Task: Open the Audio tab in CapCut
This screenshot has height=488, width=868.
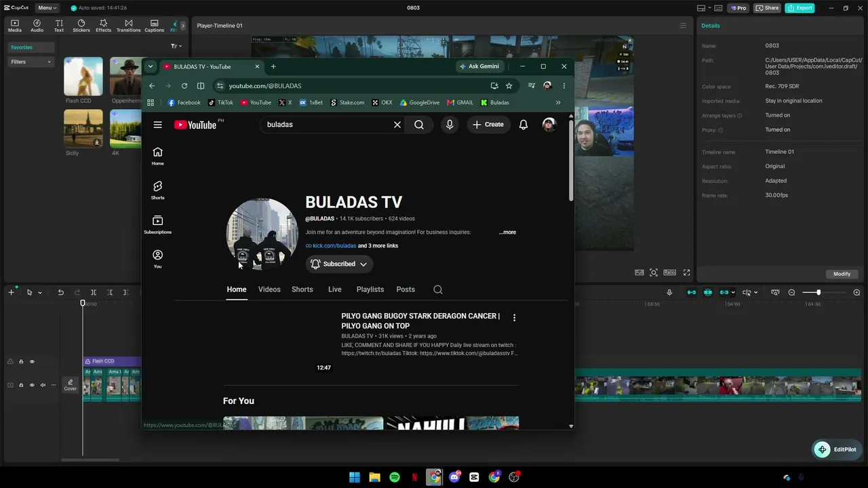Action: 37,26
